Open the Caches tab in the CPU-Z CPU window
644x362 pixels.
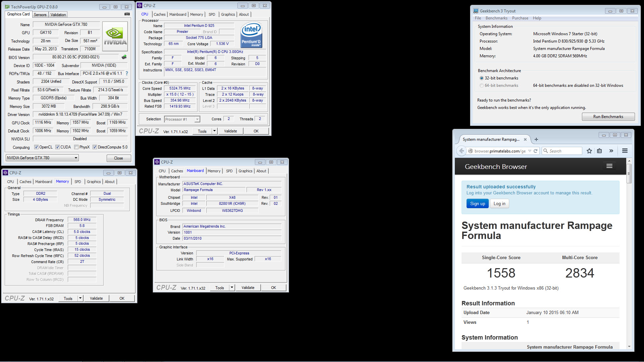[x=160, y=14]
